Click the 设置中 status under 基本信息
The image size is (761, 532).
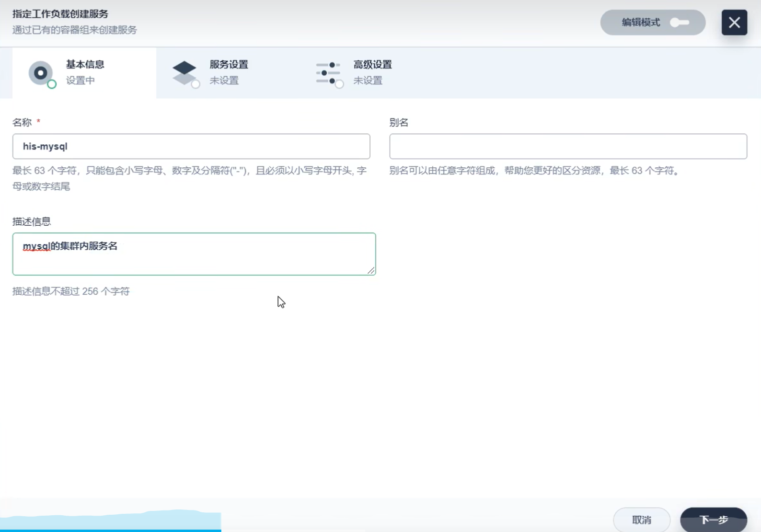tap(81, 81)
